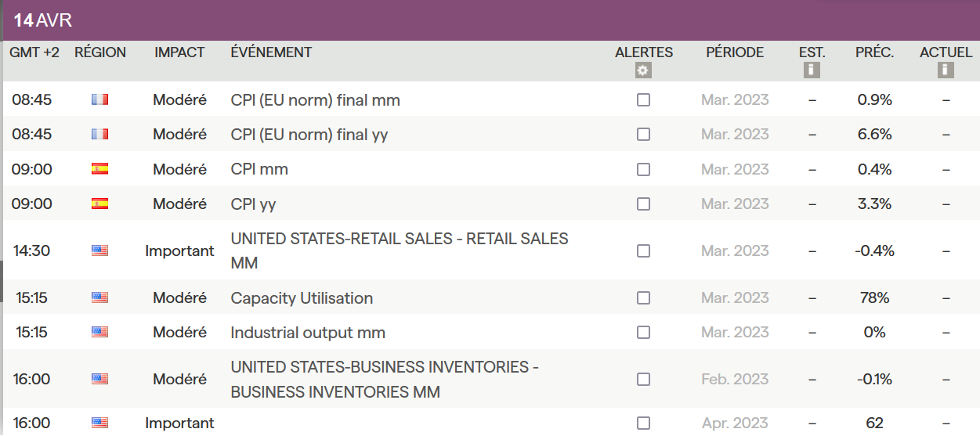Click the info icon under EST.
The width and height of the screenshot is (980, 436).
click(812, 70)
